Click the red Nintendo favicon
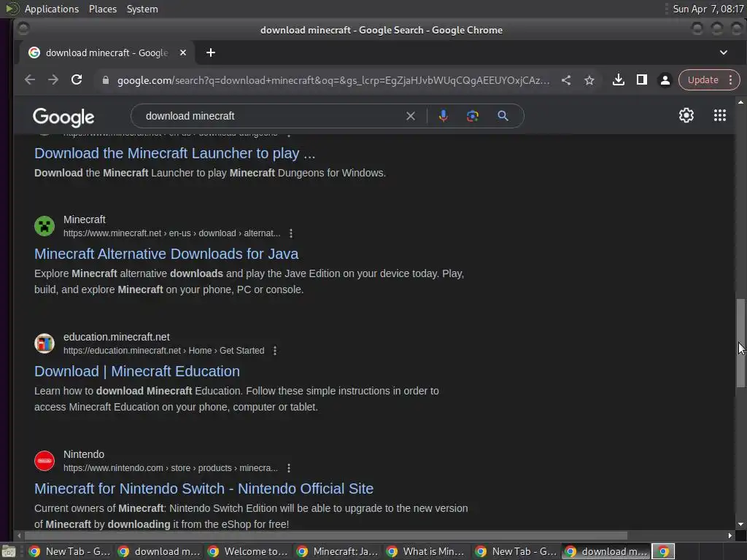 coord(44,461)
